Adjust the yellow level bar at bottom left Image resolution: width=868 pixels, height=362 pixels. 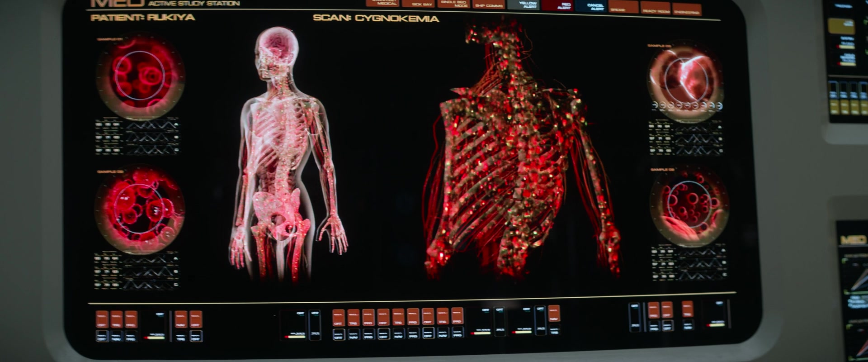click(x=155, y=337)
